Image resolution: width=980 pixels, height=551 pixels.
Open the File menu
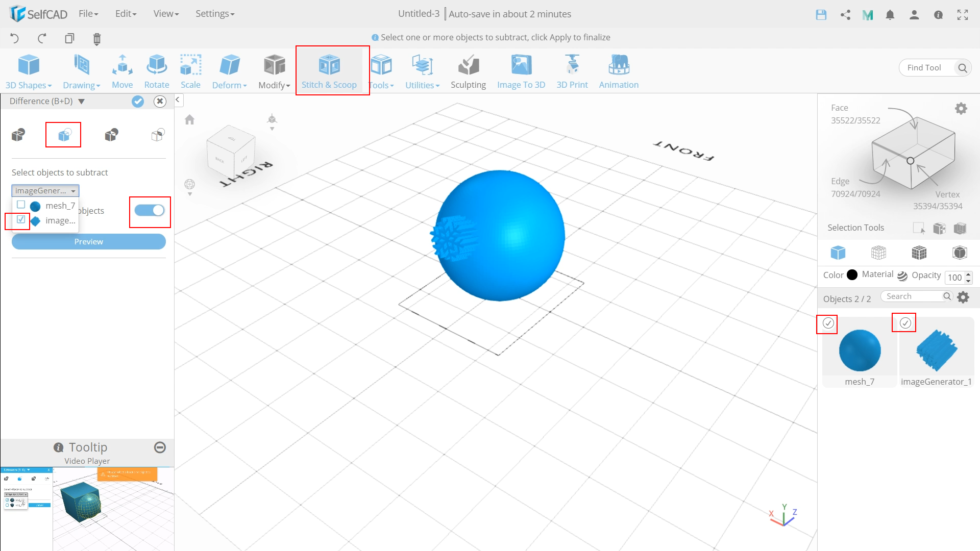[88, 14]
